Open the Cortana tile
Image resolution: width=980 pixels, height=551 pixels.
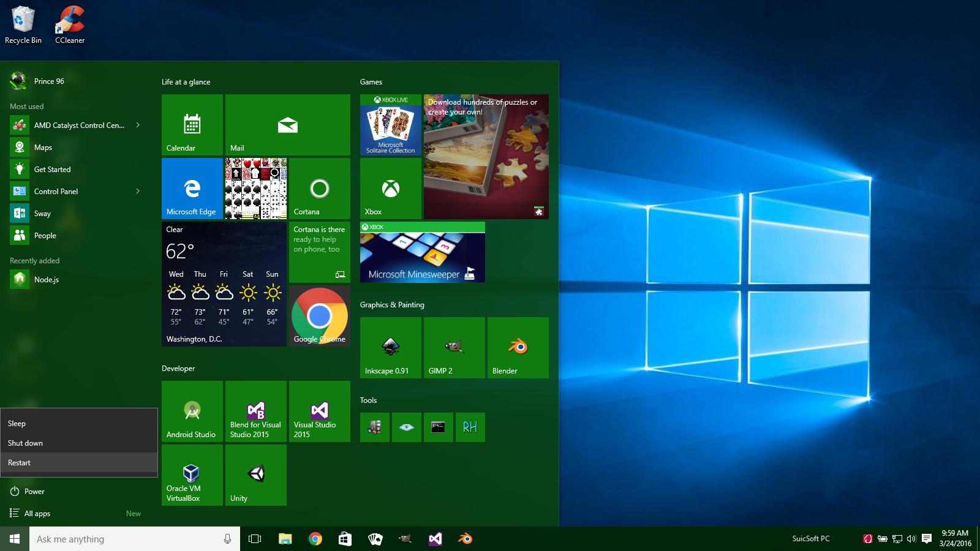pos(320,189)
